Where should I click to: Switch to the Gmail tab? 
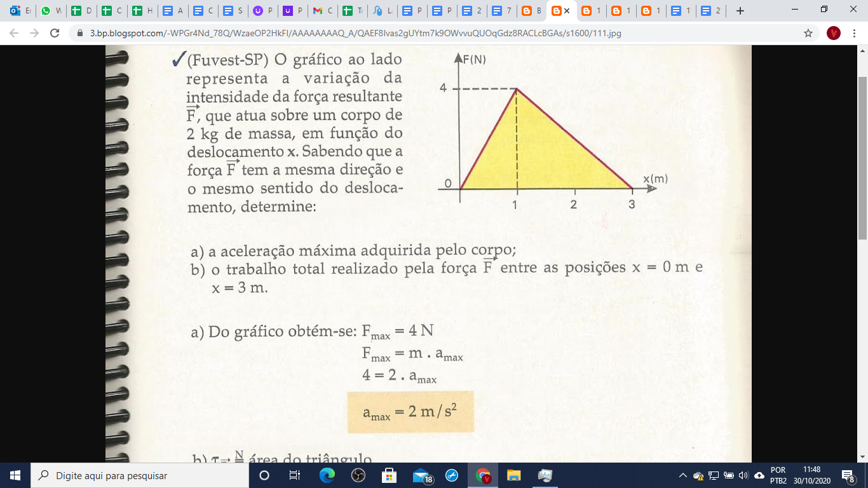pyautogui.click(x=323, y=11)
